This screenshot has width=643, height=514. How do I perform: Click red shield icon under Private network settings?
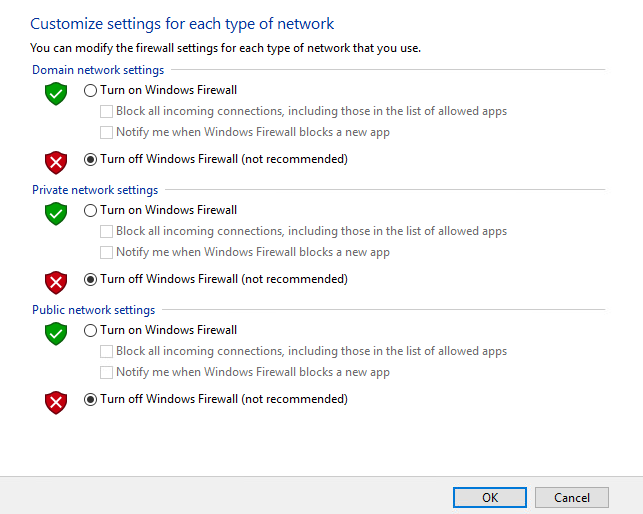click(56, 282)
